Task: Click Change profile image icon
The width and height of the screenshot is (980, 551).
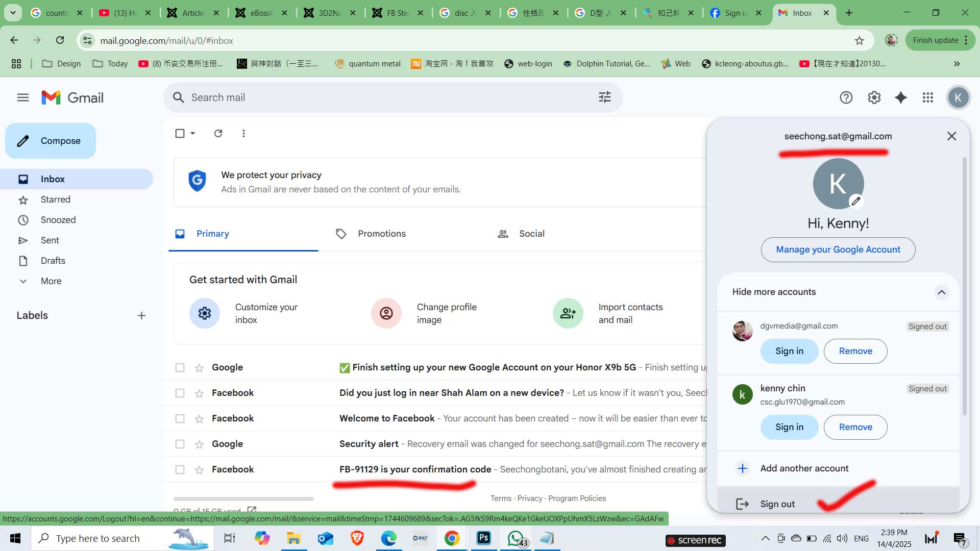Action: [386, 313]
